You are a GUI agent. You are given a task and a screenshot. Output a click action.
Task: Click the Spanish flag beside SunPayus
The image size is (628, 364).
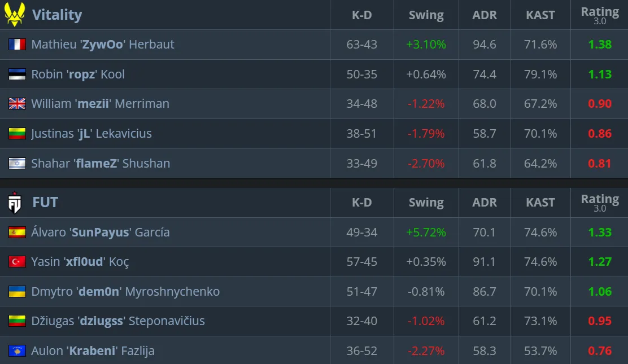point(17,233)
